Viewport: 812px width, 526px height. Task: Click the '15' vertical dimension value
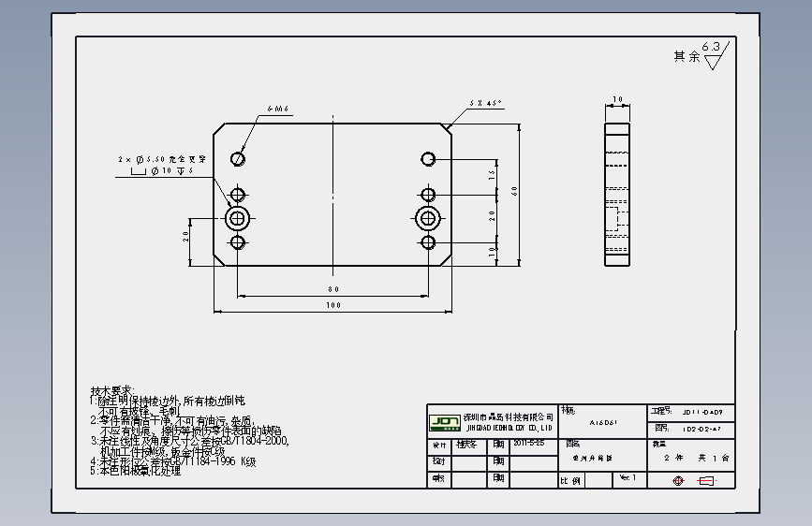492,175
